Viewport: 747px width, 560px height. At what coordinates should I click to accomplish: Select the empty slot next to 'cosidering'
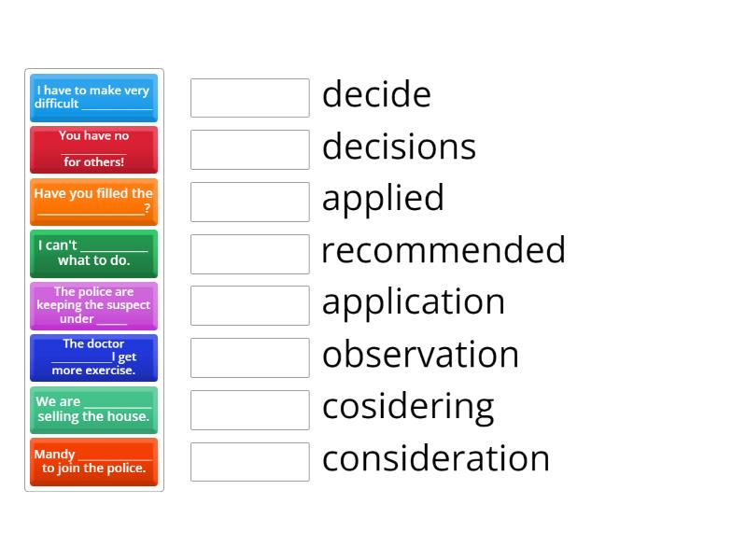click(x=250, y=410)
